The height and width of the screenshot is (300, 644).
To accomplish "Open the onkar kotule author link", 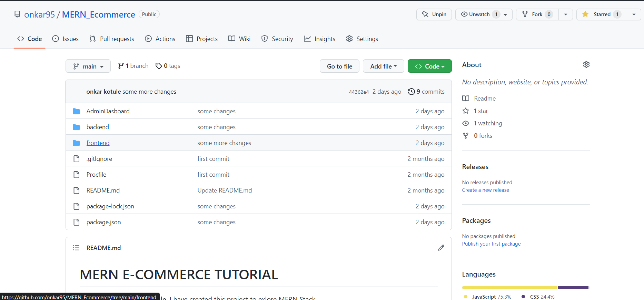I will pos(103,92).
